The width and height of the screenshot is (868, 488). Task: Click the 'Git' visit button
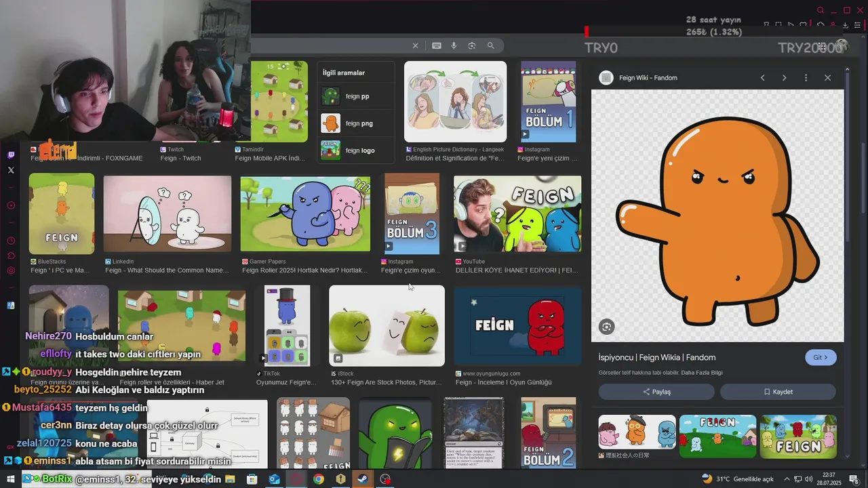(x=821, y=357)
